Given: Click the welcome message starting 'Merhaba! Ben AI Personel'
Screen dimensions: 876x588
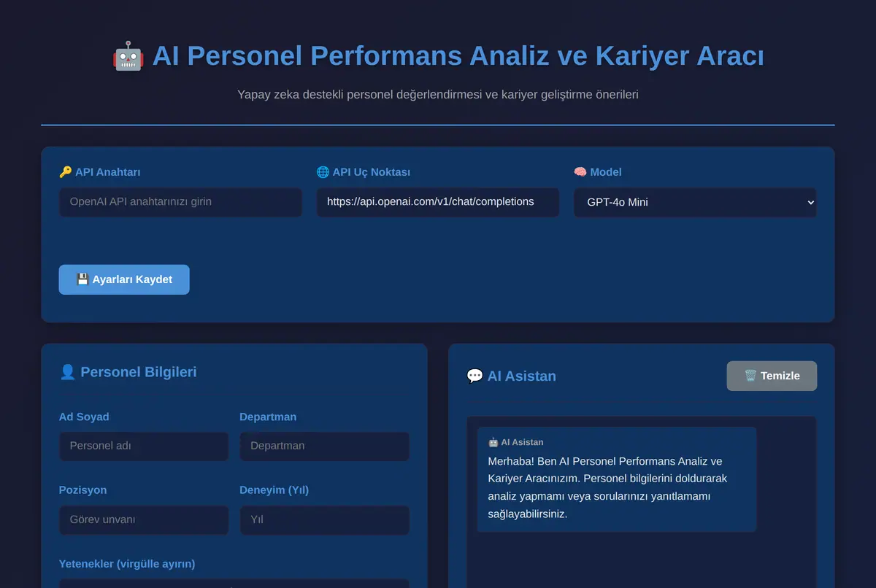Looking at the screenshot, I should point(608,487).
